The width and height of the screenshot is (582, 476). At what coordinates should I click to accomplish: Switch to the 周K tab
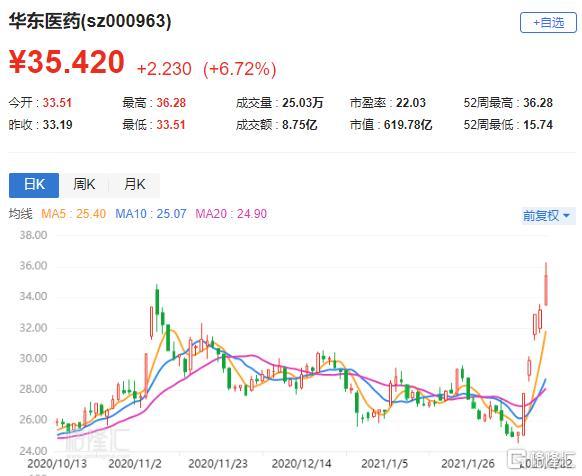click(84, 185)
